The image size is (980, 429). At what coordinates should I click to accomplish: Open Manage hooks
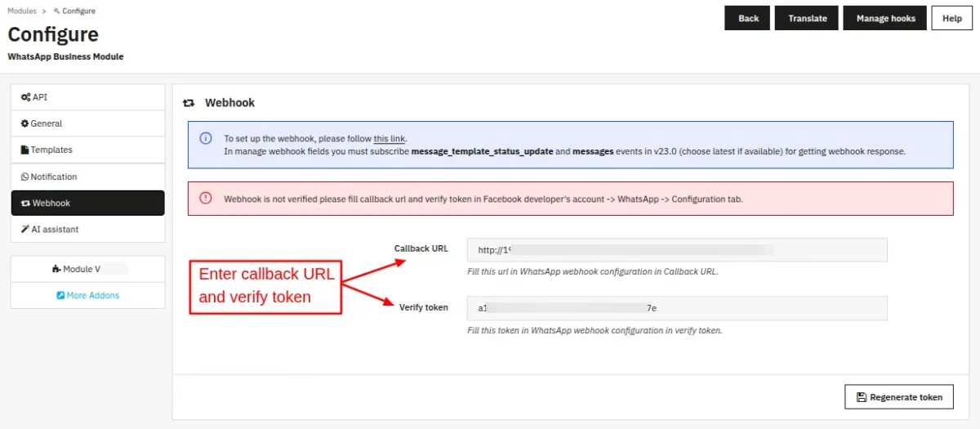(x=885, y=18)
